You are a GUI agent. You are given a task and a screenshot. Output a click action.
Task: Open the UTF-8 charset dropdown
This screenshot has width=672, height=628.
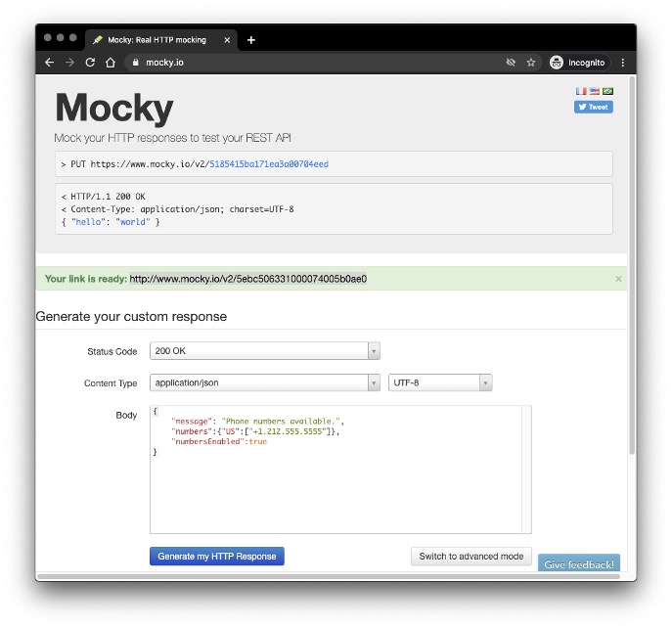pyautogui.click(x=440, y=382)
